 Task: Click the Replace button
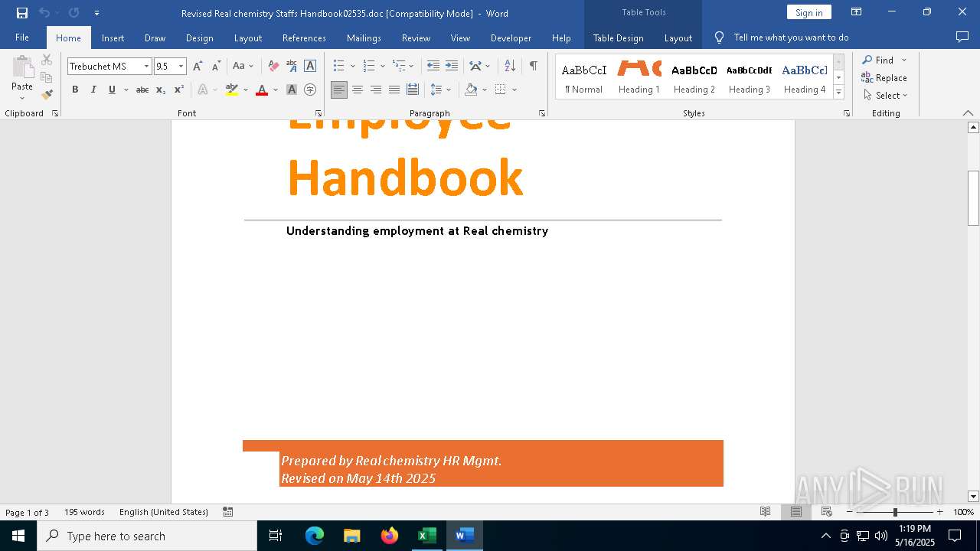click(884, 78)
